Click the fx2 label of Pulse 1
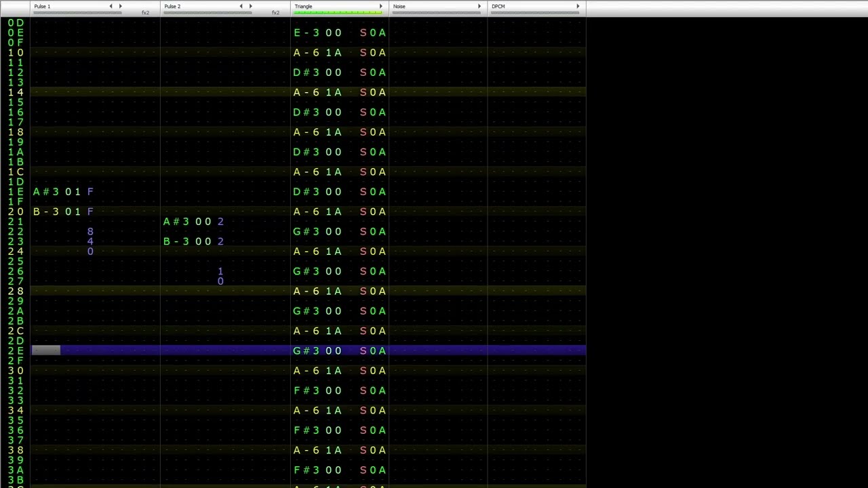868x488 pixels. coord(145,12)
